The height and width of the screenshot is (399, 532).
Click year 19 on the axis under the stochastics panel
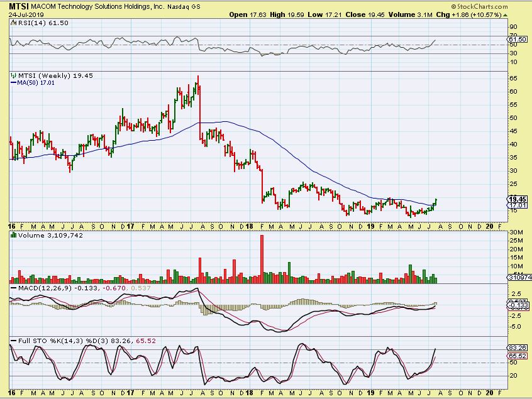point(370,393)
